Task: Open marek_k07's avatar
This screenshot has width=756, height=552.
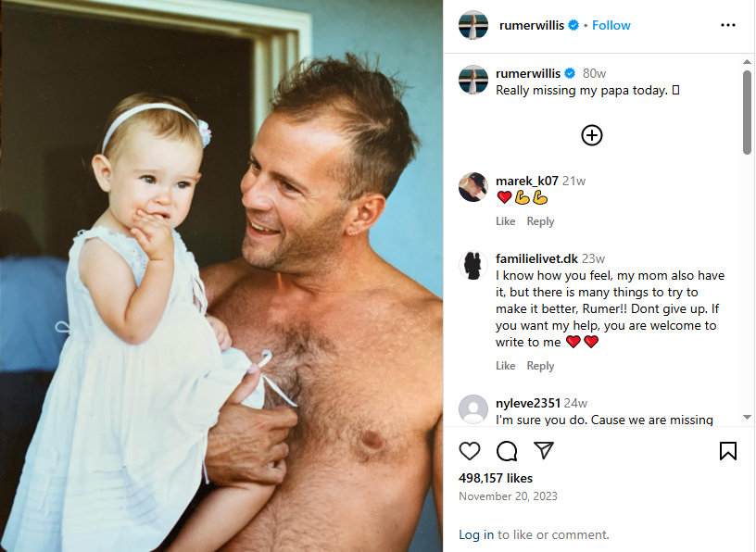Action: [x=473, y=187]
